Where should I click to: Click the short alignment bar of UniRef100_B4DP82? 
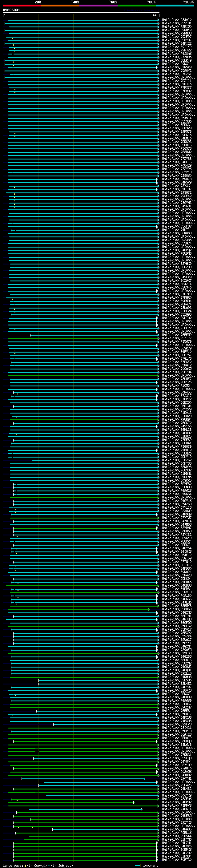71,803
